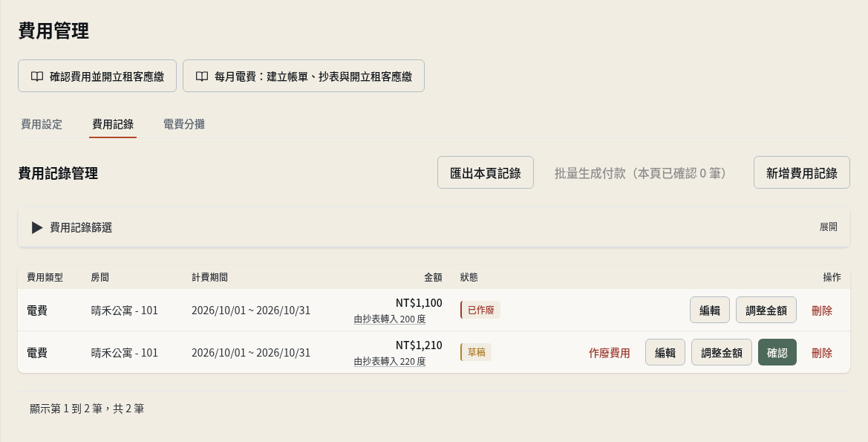This screenshot has height=442, width=868.
Task: Click 匯出本頁記錄 button
Action: click(486, 173)
